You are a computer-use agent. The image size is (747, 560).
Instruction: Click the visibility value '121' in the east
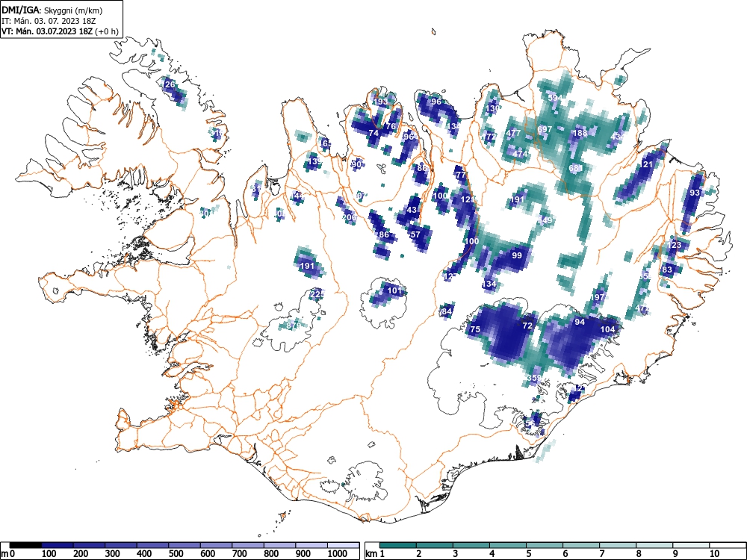click(646, 165)
